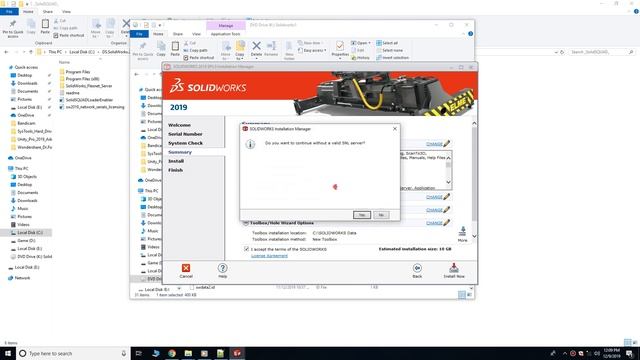640x360 pixels.
Task: Click No in the SNL server dialog
Action: point(381,215)
